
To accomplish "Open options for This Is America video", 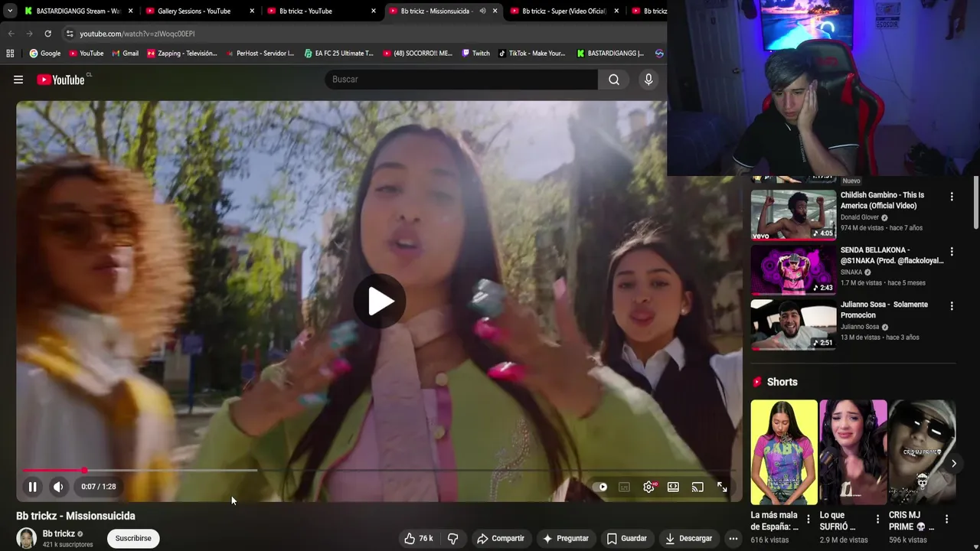I will click(952, 197).
